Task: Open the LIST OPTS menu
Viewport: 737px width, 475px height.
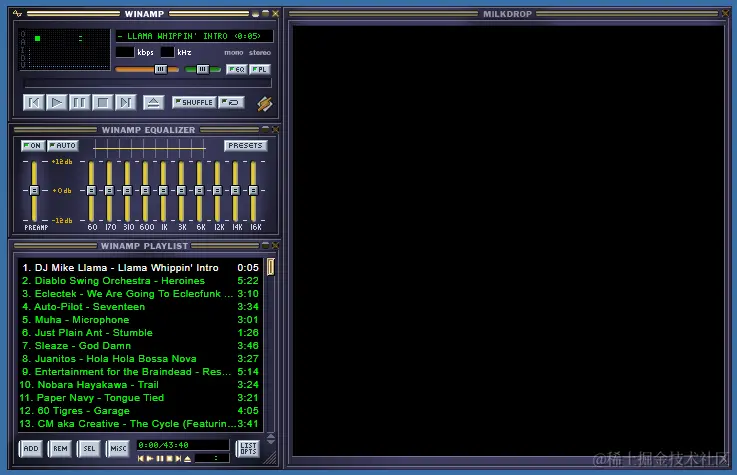Action: pyautogui.click(x=248, y=449)
